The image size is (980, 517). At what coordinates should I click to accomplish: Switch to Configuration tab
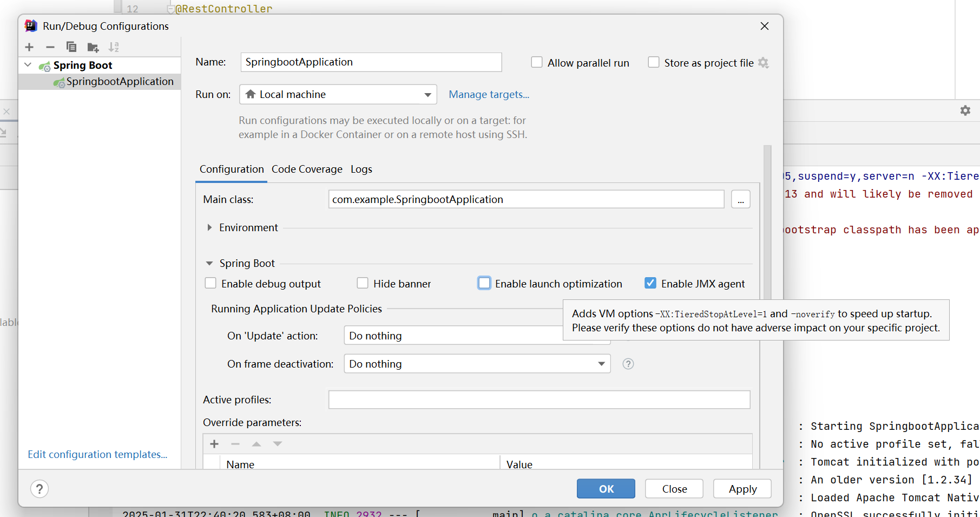coord(232,169)
